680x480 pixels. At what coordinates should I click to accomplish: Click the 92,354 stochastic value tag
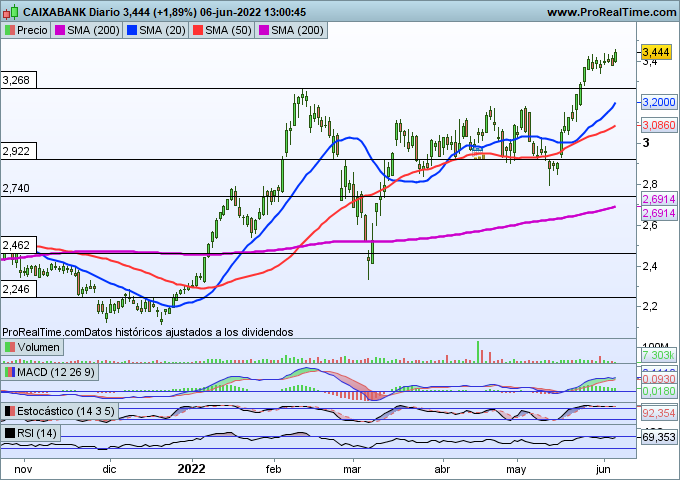pyautogui.click(x=659, y=413)
